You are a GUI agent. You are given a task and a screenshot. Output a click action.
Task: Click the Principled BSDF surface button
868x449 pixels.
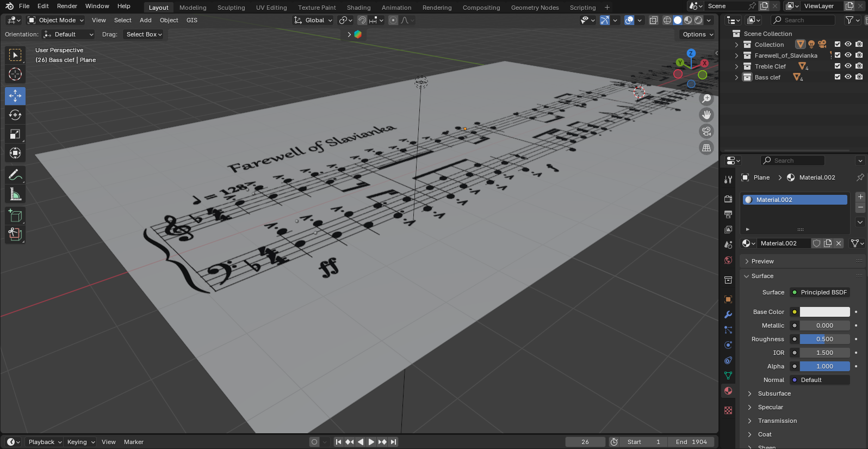820,292
